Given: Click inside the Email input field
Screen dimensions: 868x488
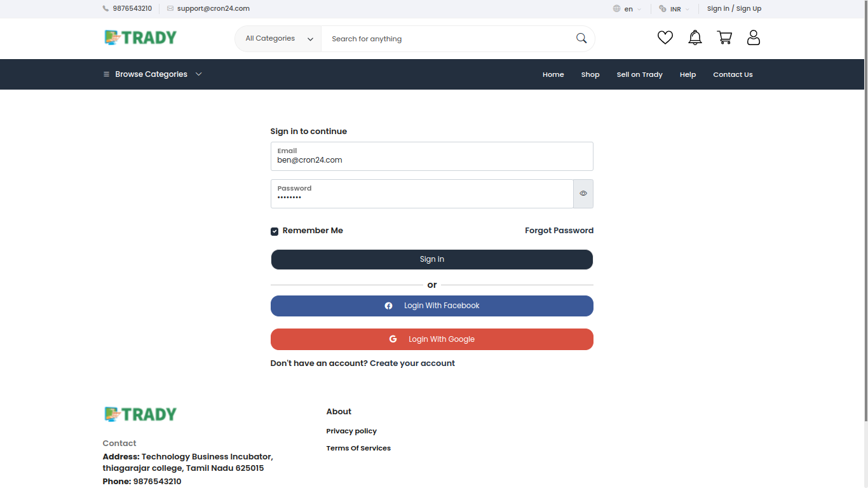Looking at the screenshot, I should [x=431, y=159].
